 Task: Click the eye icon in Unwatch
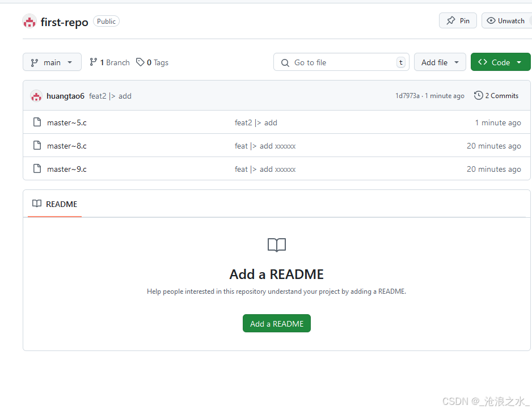coord(491,20)
